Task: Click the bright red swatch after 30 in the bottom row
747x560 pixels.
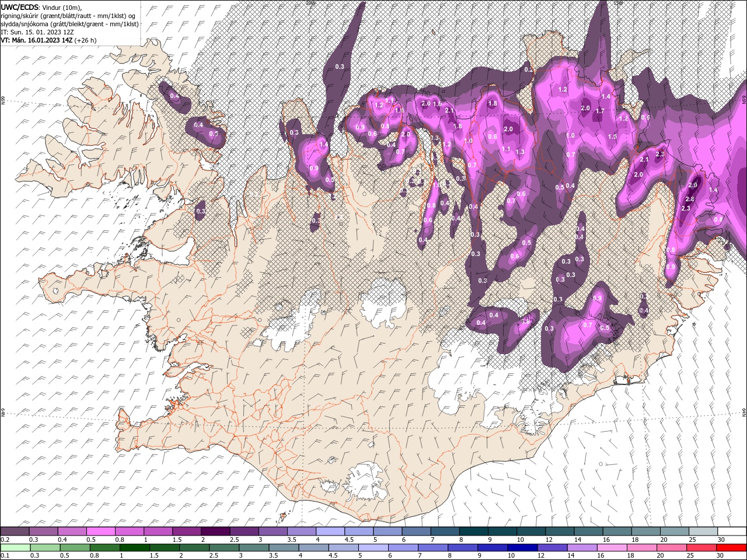Action: pos(731,548)
